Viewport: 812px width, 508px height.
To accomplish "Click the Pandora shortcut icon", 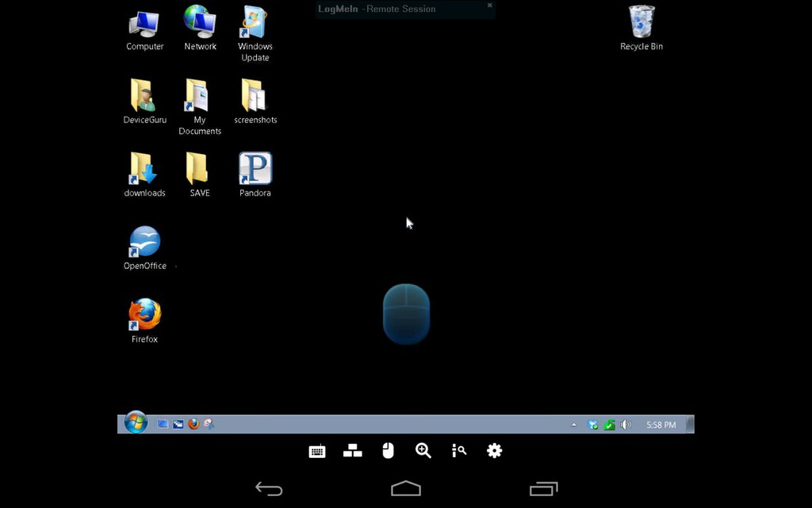I will pos(255,175).
